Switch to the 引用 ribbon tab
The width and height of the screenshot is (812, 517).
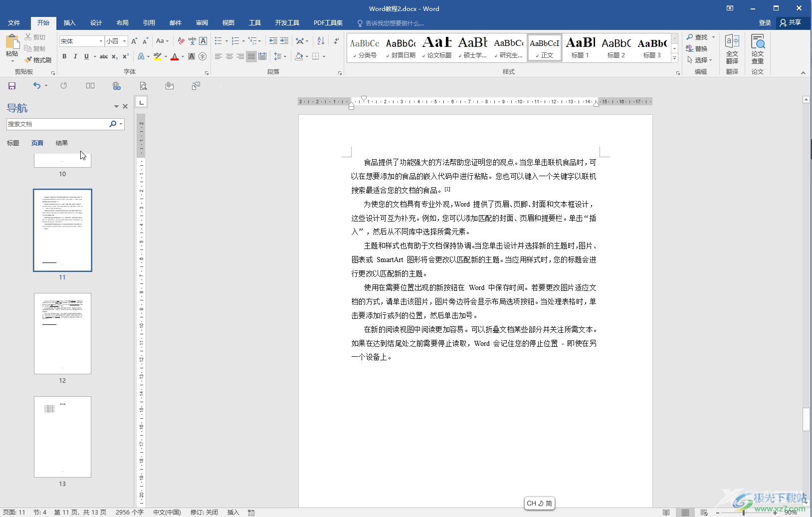tap(149, 23)
